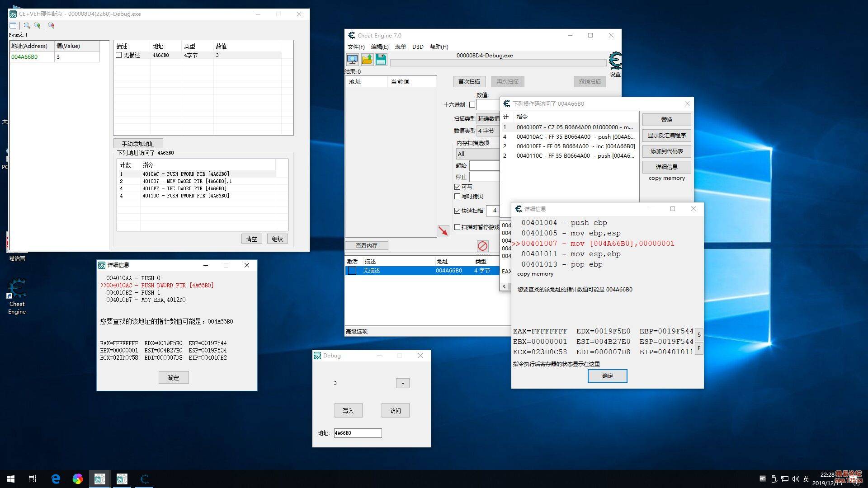Click the left scroll arrow in the opcode window's lower pane
868x488 pixels.
(x=505, y=286)
